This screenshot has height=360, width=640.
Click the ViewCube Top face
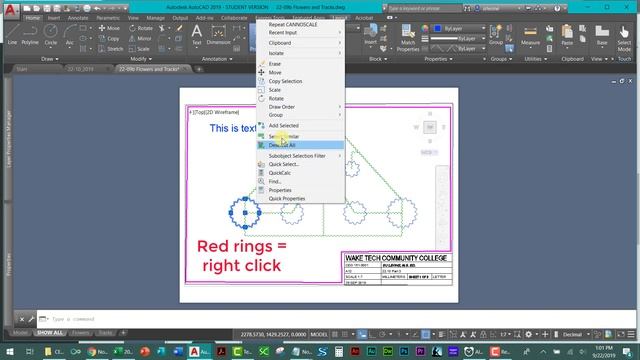tap(430, 127)
